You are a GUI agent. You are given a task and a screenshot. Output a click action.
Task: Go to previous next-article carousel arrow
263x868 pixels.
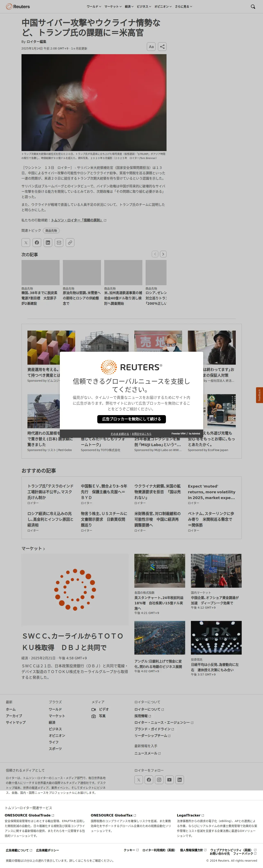(155, 254)
